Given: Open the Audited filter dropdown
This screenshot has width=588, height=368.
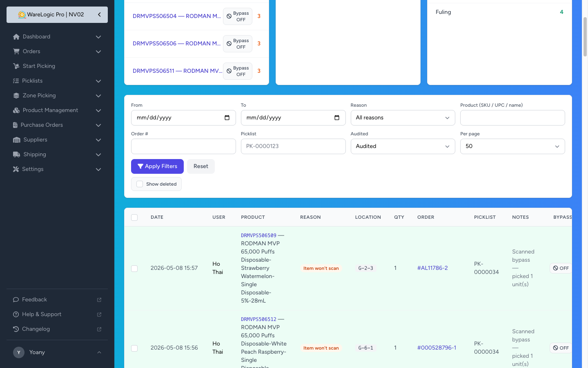Looking at the screenshot, I should [x=403, y=146].
